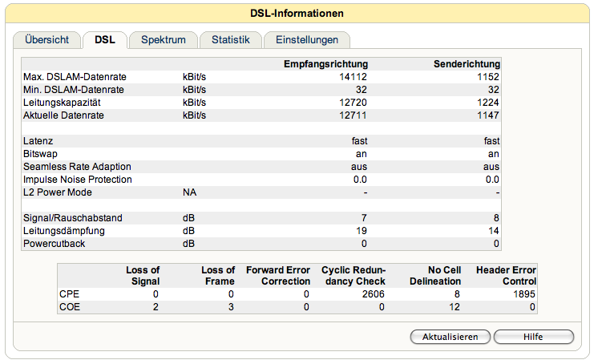Go to the Einstellungen tab
The image size is (594, 364).
point(307,40)
